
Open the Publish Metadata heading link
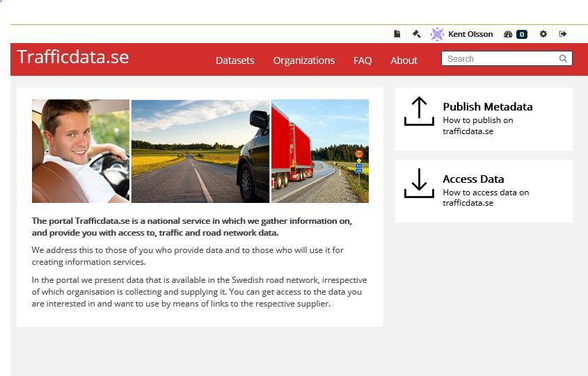tap(488, 107)
